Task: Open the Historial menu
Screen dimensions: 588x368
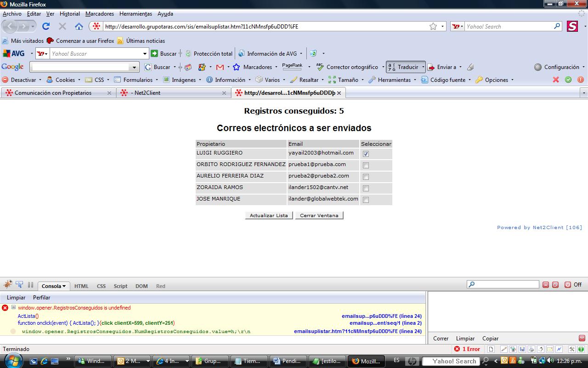Action: tap(70, 14)
